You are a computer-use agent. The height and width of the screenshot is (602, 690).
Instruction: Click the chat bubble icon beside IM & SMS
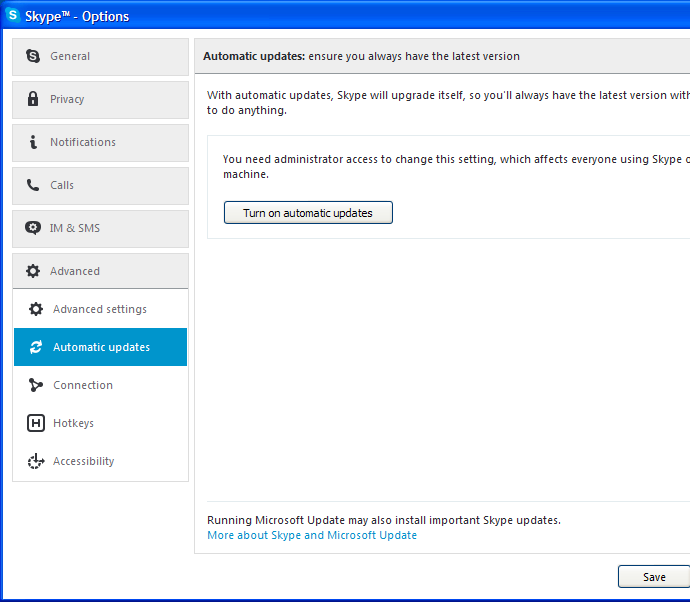tap(33, 228)
